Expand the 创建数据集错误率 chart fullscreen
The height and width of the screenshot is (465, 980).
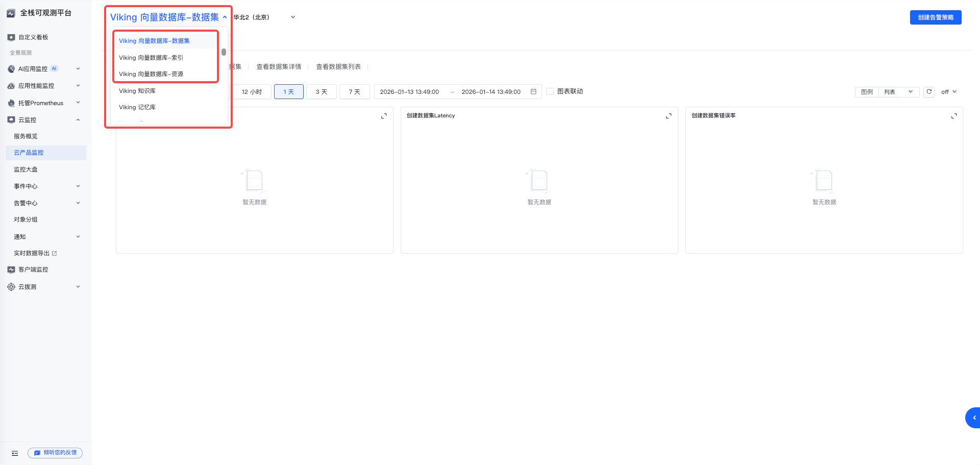pos(953,116)
